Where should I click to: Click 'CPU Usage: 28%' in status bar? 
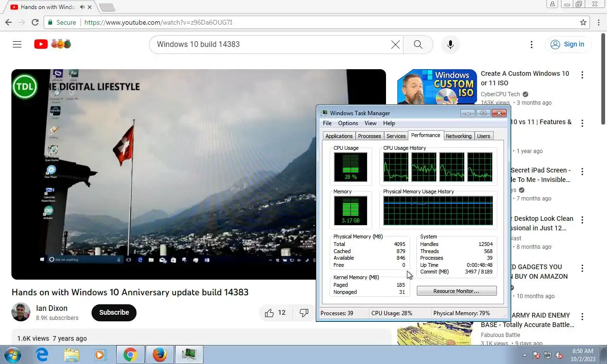point(392,313)
